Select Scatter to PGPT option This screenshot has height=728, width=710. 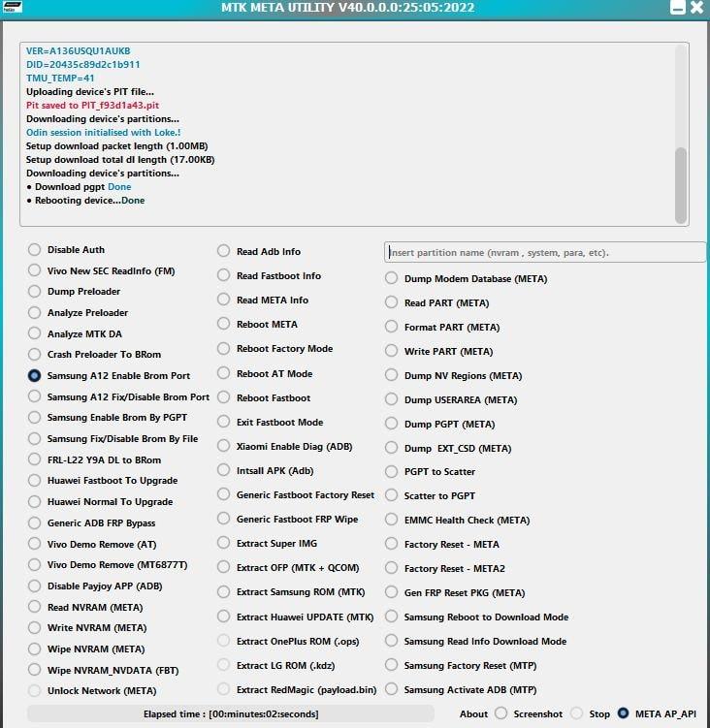(x=391, y=496)
